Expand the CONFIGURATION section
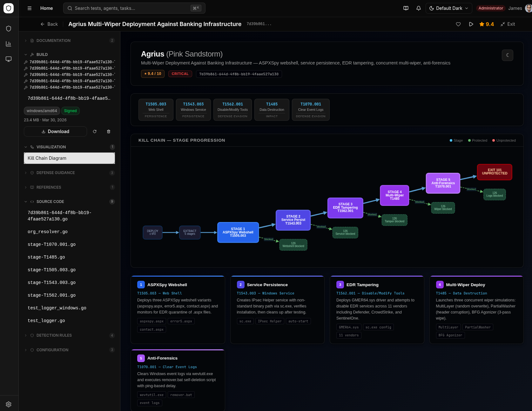Screen dimensions: 532x411 tap(69, 350)
